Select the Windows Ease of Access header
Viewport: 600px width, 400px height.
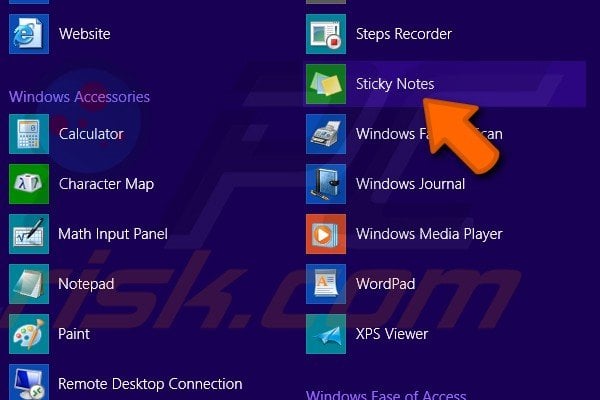pos(386,395)
